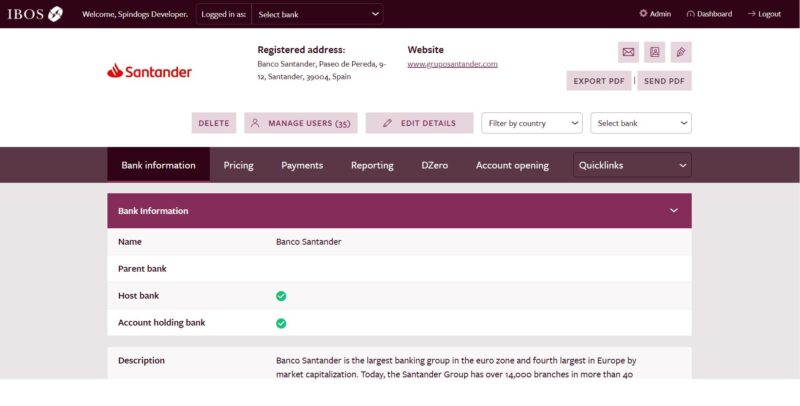Expand the Quicklinks dropdown

click(x=632, y=165)
